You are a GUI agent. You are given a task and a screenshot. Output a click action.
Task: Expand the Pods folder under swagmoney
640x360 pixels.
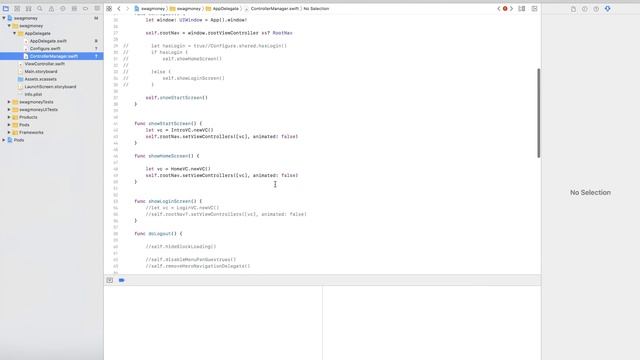click(x=9, y=125)
